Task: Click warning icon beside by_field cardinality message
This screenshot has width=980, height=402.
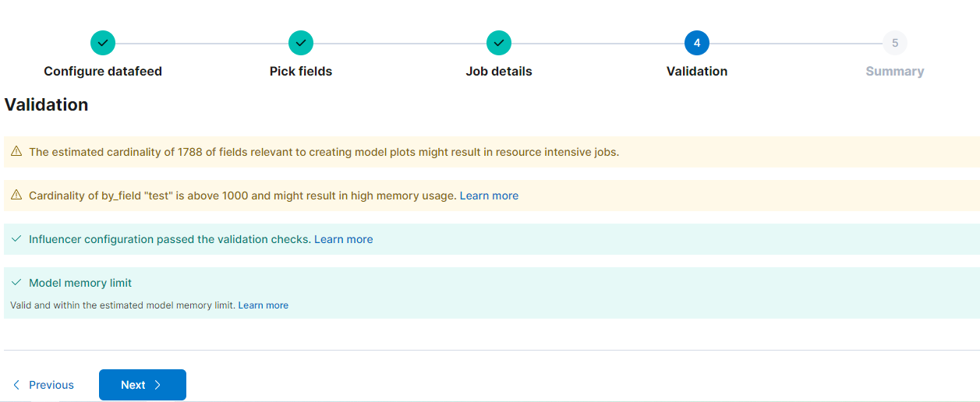Action: [x=16, y=196]
